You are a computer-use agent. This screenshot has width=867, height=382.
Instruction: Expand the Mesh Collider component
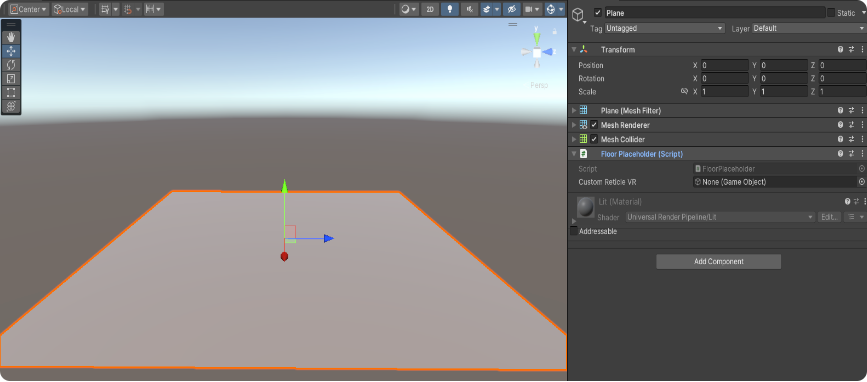click(x=574, y=139)
